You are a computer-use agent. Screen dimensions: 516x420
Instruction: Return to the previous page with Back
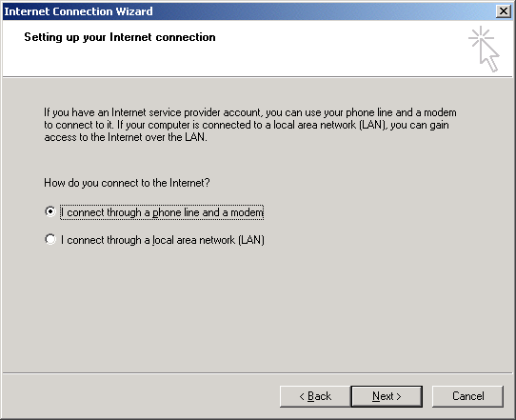tap(315, 396)
